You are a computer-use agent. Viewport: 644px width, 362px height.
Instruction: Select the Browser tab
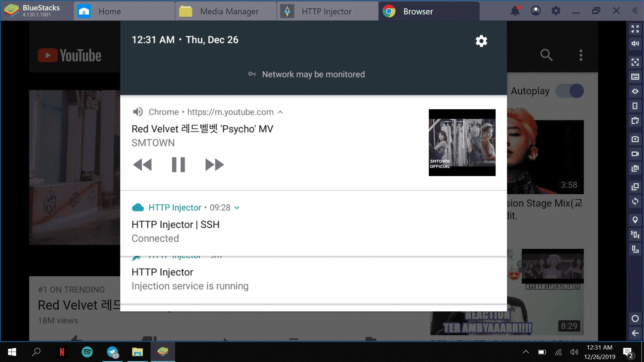(429, 11)
